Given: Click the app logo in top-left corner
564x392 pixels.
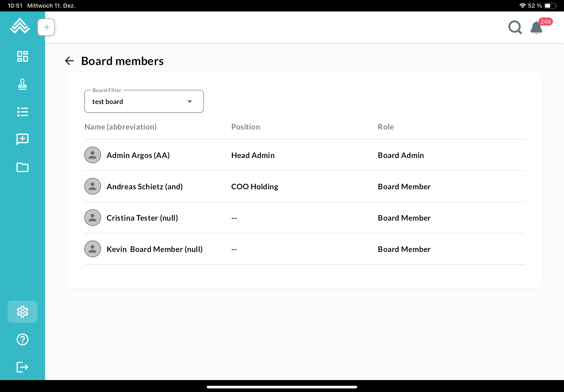Looking at the screenshot, I should click(x=20, y=26).
